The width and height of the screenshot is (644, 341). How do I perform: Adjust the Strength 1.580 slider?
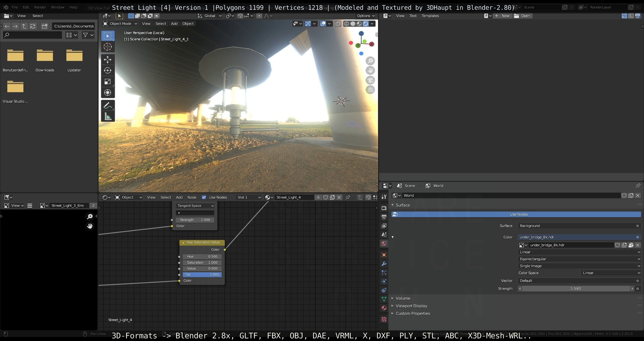click(x=575, y=289)
